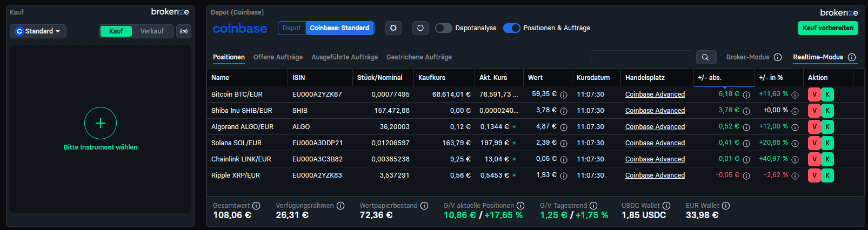Click the info icon beside EUR Wallet
This screenshot has width=868, height=230.
(x=726, y=206)
